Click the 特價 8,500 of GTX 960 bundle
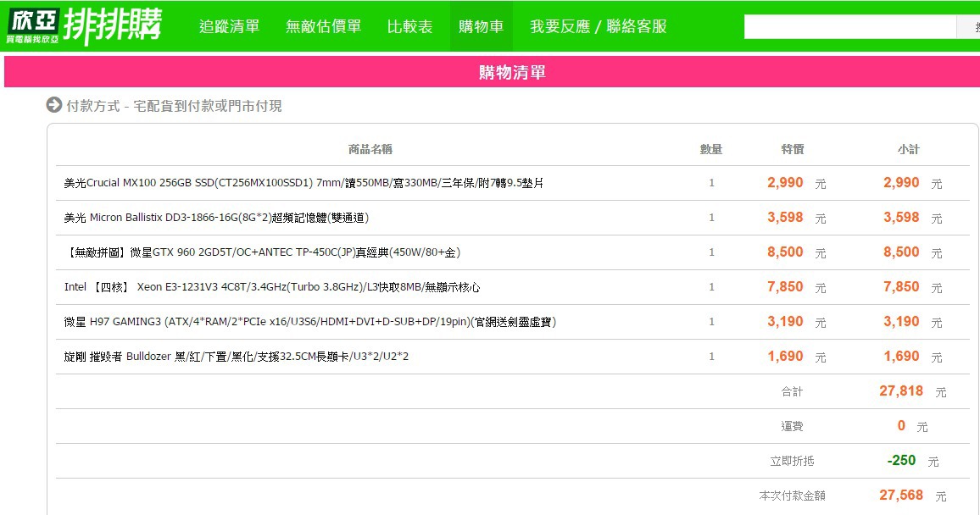 (785, 252)
